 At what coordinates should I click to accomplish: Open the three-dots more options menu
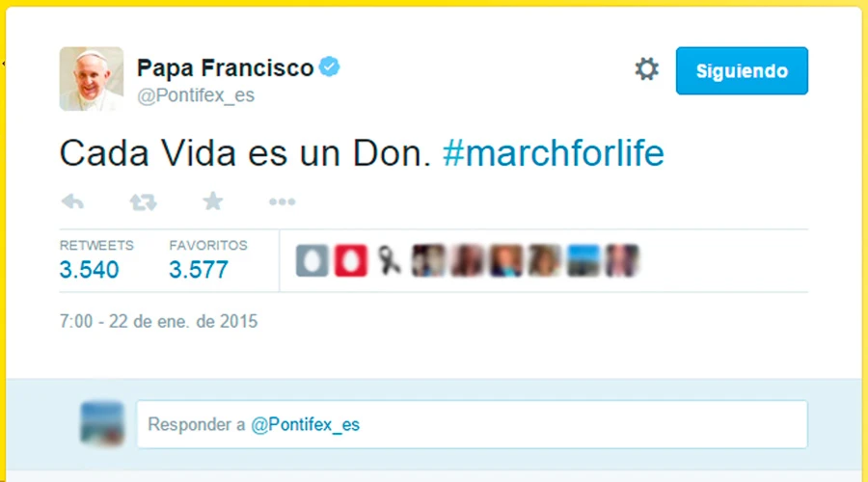coord(282,202)
